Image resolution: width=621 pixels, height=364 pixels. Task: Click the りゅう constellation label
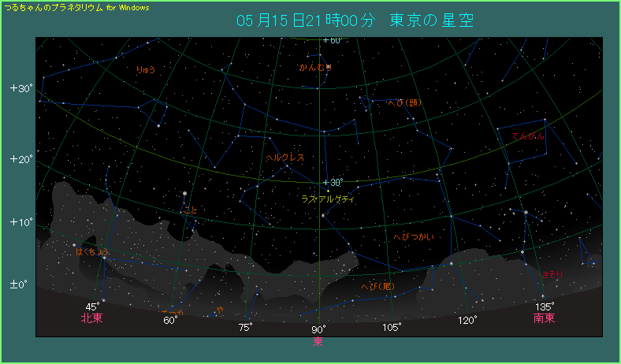pos(145,70)
